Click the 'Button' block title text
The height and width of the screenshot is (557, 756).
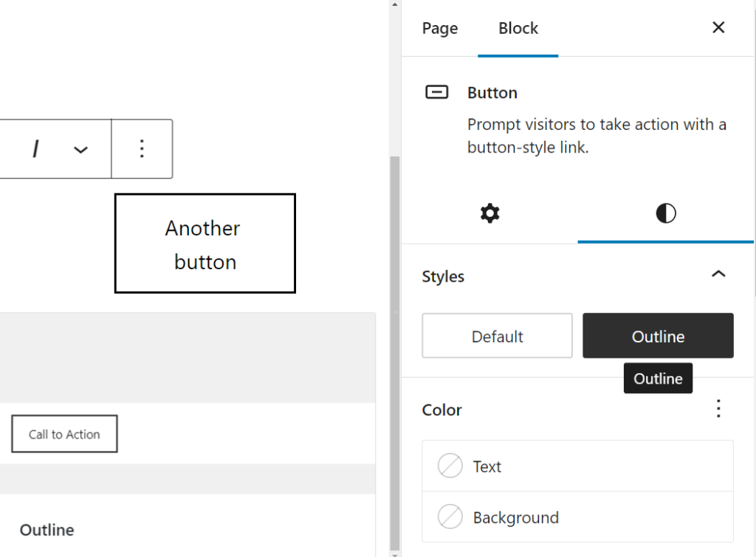click(x=492, y=92)
